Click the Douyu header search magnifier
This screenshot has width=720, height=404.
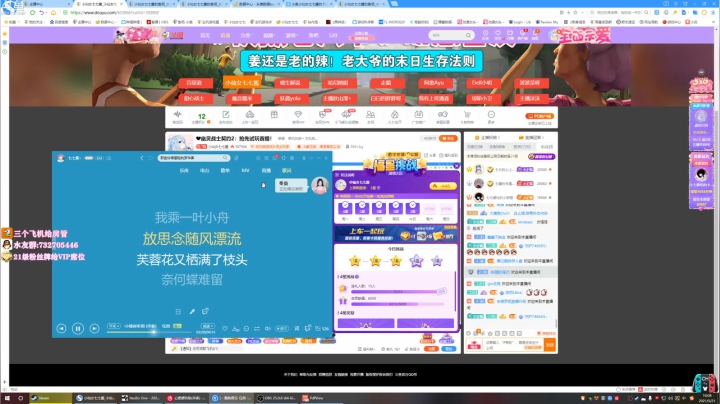468,35
